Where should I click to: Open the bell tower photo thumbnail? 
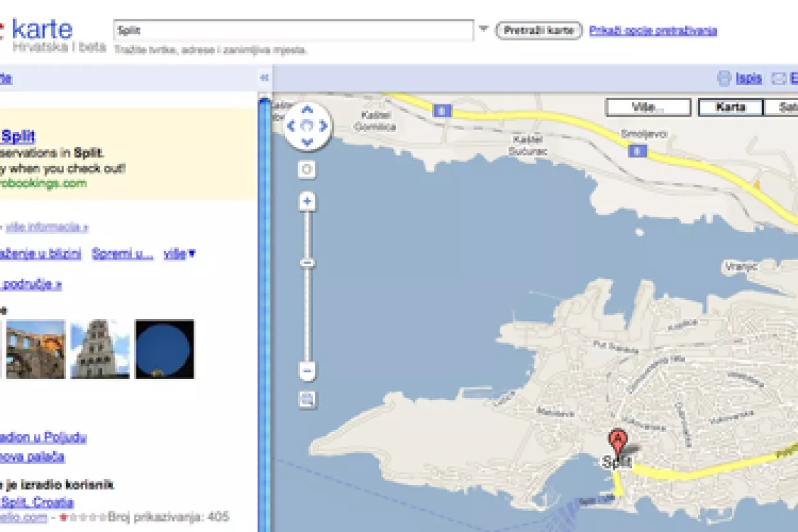click(x=100, y=349)
